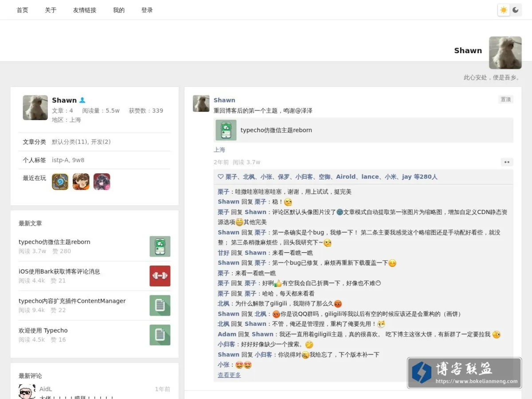532x399 pixels.
Task: Click 1年前 timestamp next to AidL
Action: click(x=162, y=389)
